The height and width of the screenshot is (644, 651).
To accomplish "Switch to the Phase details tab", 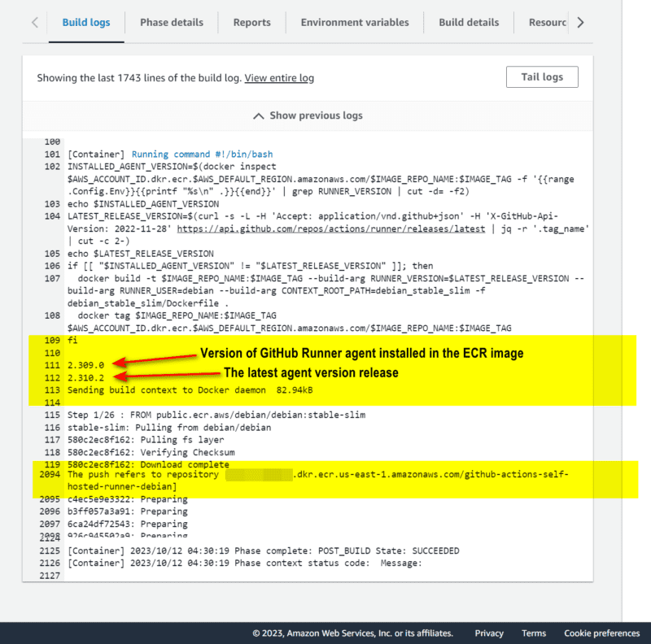I will [172, 23].
